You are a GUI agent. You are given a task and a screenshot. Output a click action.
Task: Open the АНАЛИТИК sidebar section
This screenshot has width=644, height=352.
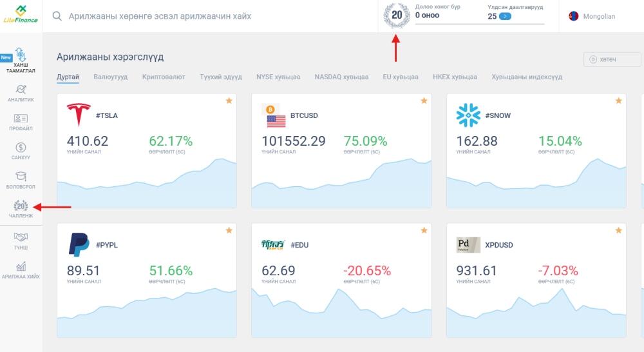tap(21, 93)
